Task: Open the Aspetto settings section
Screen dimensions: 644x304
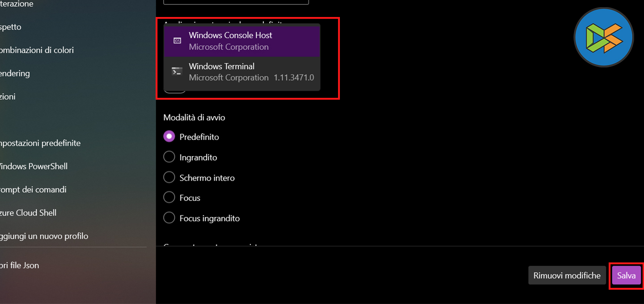Action: [11, 27]
